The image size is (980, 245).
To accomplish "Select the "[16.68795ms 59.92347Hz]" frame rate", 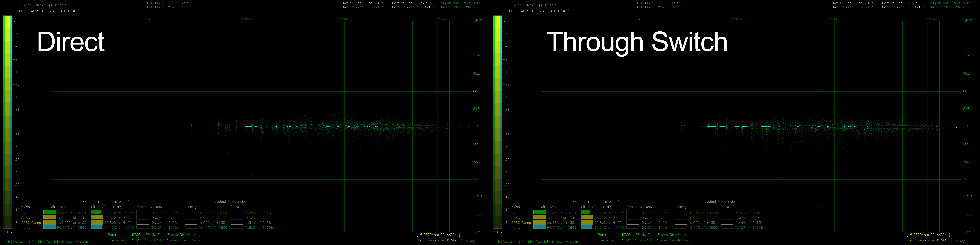I will pyautogui.click(x=439, y=240).
